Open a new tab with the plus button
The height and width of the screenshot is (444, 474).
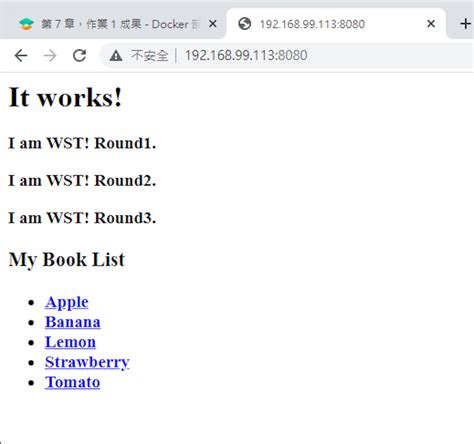click(x=465, y=24)
